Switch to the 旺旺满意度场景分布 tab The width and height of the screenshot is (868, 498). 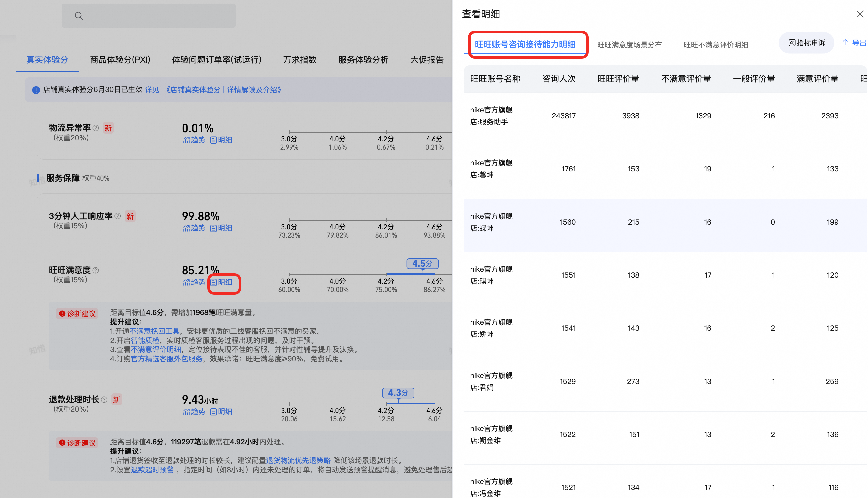(629, 45)
